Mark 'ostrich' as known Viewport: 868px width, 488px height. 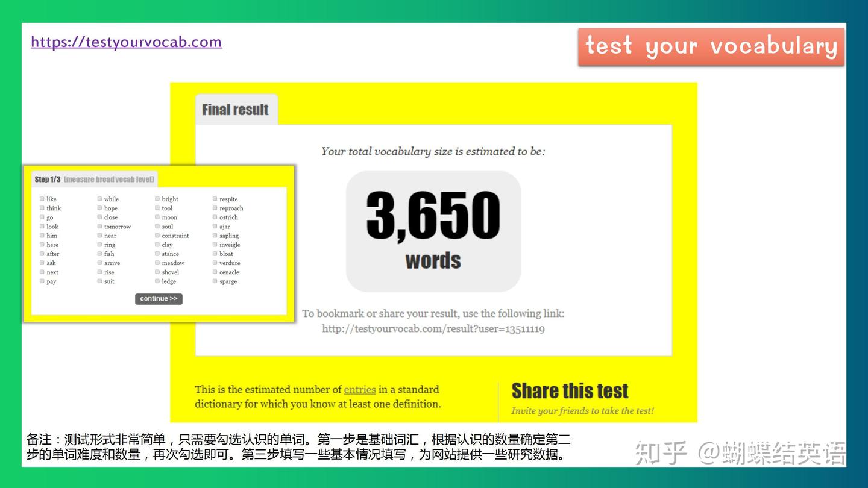[215, 217]
